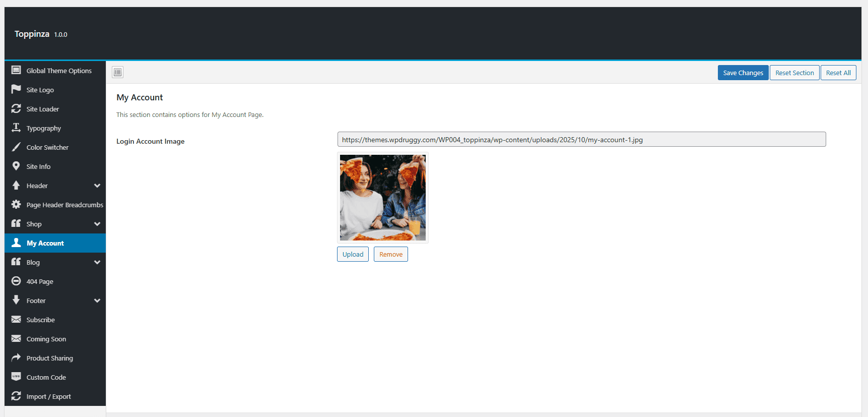Click the My Account section heading
868x417 pixels.
[x=140, y=97]
